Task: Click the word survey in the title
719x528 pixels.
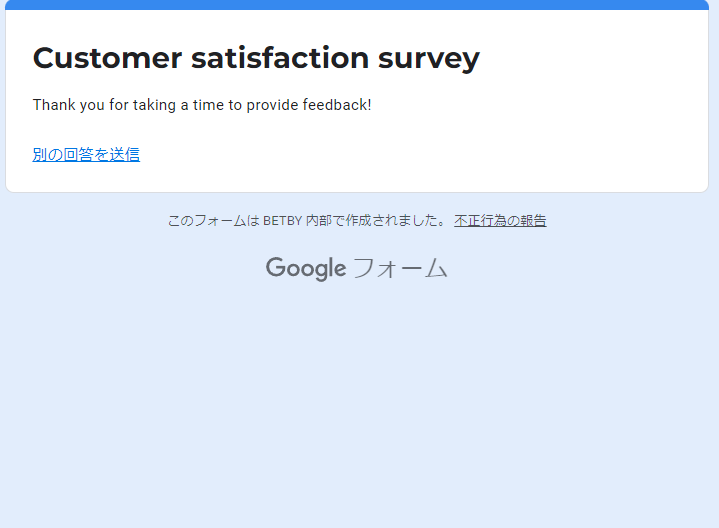Action: click(x=429, y=58)
